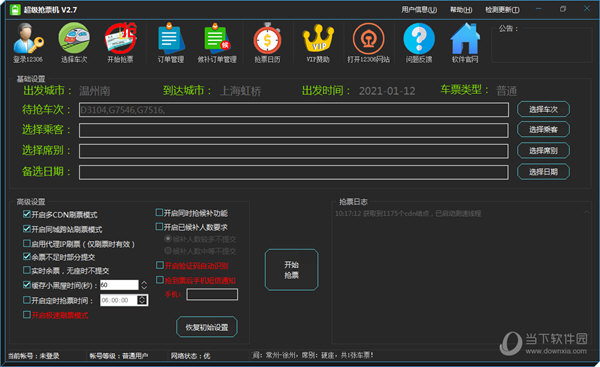This screenshot has height=367, width=600.
Task: Click the arrival city 上海虹桥
Action: [x=240, y=91]
